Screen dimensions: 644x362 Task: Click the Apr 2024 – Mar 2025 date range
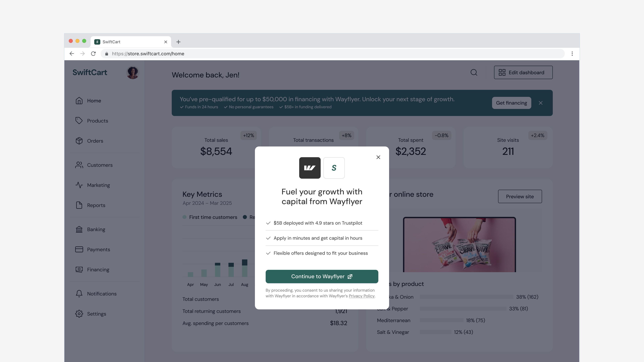pos(207,203)
